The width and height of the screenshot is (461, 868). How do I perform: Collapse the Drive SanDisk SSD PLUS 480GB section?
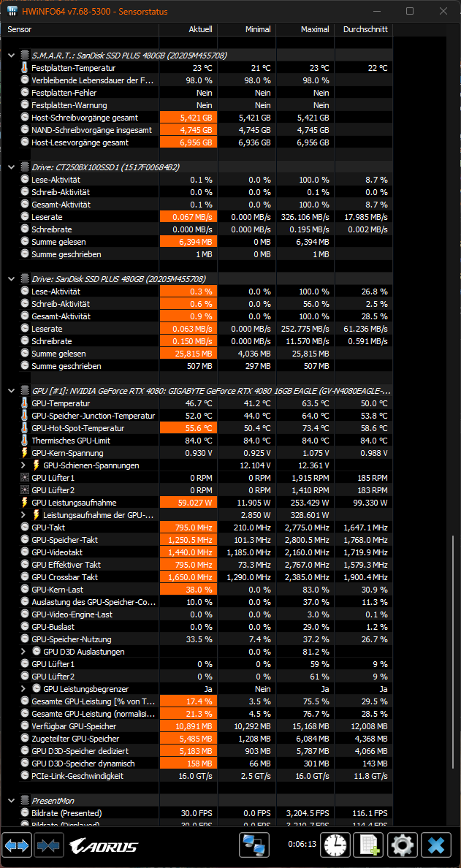click(x=12, y=278)
